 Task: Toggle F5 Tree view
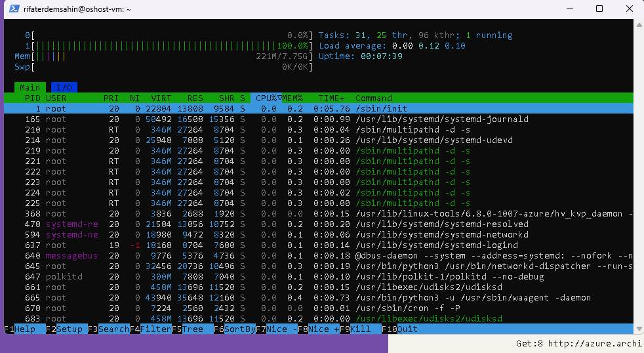(193, 329)
